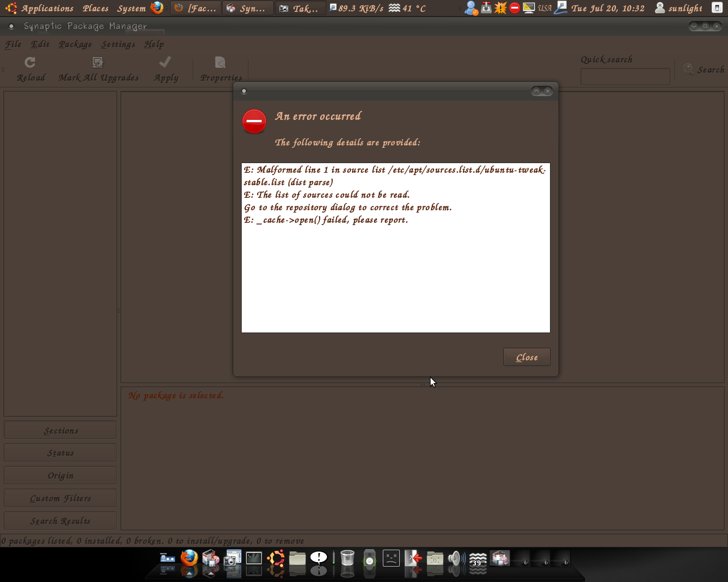
Task: Click the 39° weather icon in dock
Action: click(x=478, y=560)
